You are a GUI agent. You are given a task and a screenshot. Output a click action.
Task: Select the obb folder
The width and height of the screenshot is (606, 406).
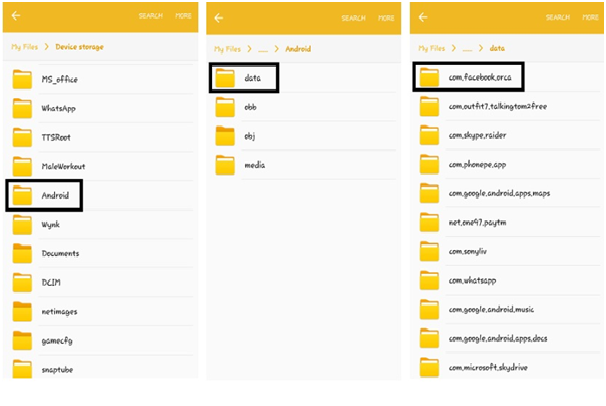(250, 106)
